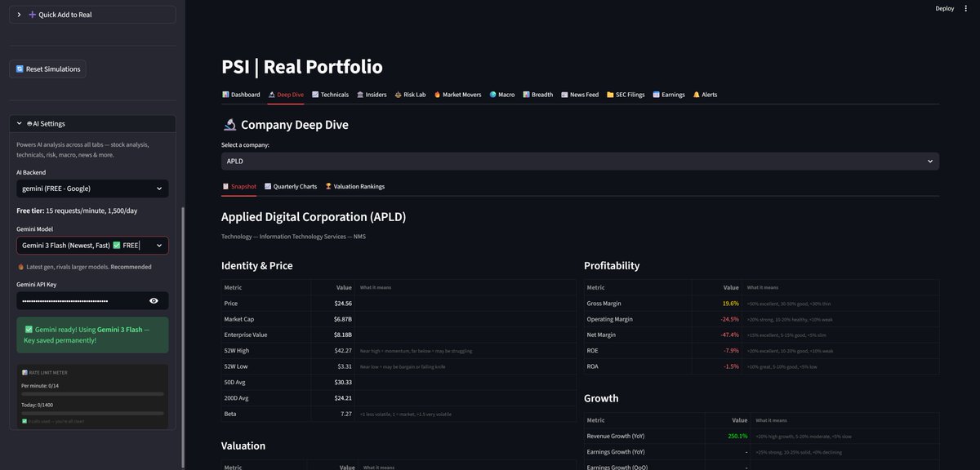Click the Growth section heading
This screenshot has width=980, height=470.
tap(601, 398)
